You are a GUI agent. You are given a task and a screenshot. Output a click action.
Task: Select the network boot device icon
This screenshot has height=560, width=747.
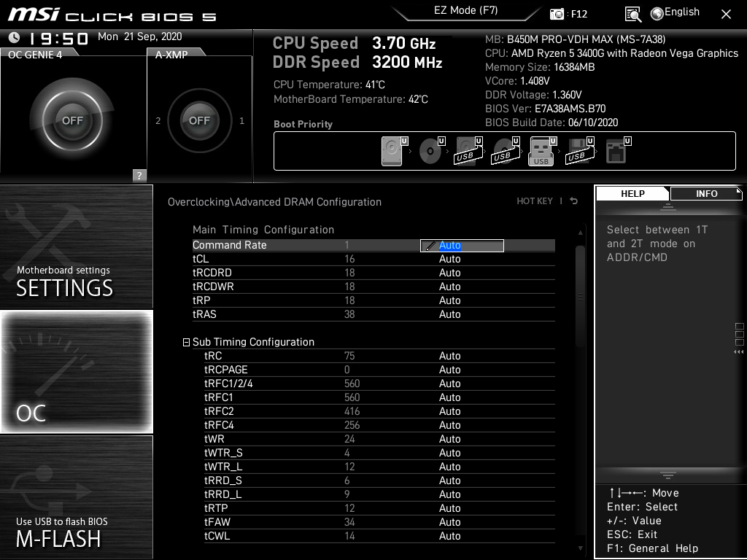click(x=619, y=151)
